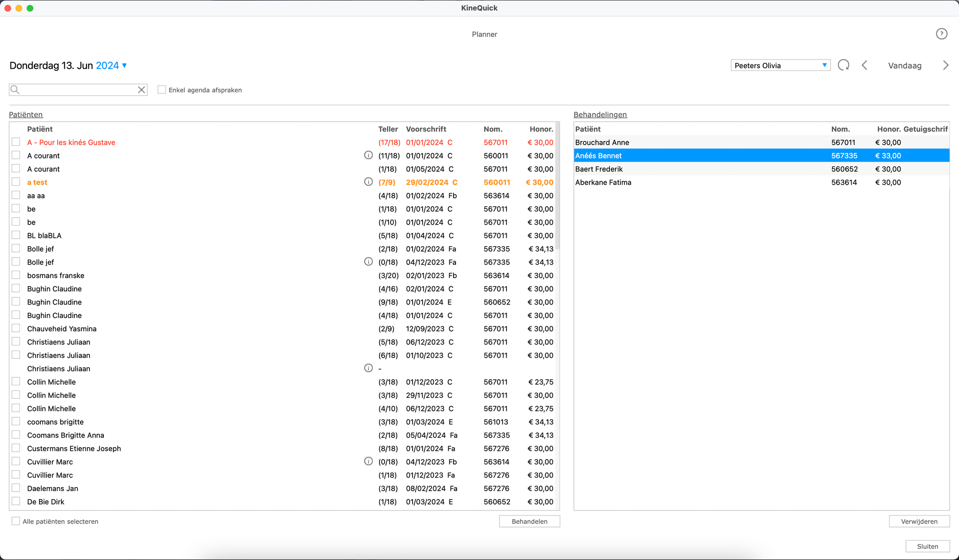
Task: Show info icon for Bolle jef 04/12/2023
Action: 368,262
